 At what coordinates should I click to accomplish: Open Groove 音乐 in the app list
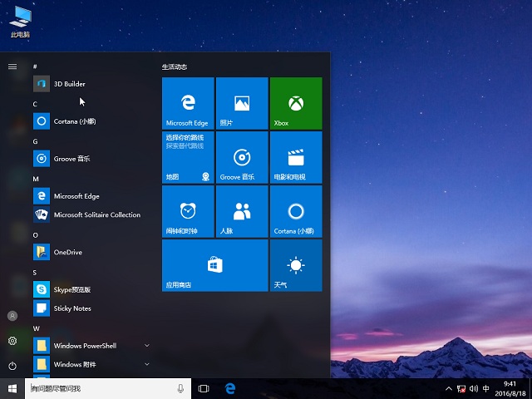point(71,158)
